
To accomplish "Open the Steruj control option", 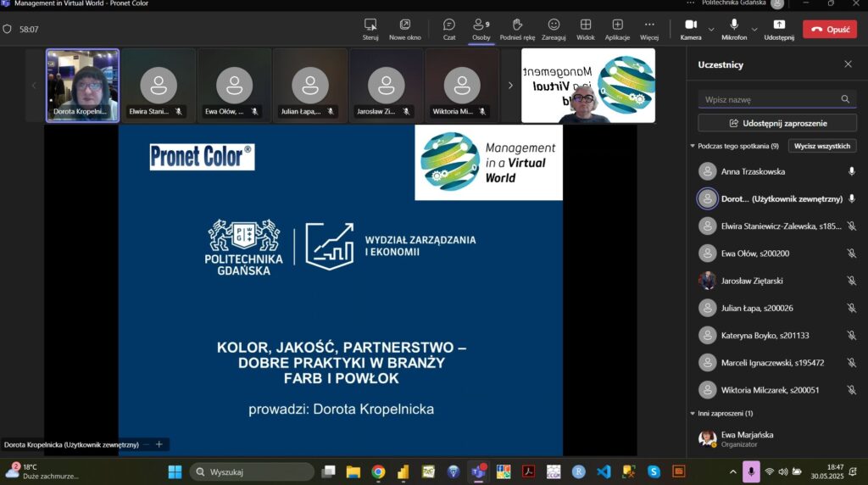I will pyautogui.click(x=370, y=30).
